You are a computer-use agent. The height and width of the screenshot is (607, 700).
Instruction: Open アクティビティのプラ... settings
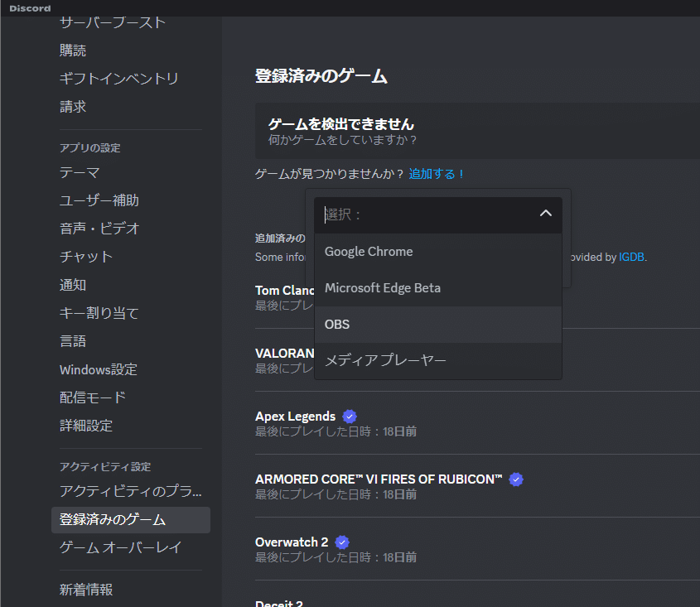131,491
